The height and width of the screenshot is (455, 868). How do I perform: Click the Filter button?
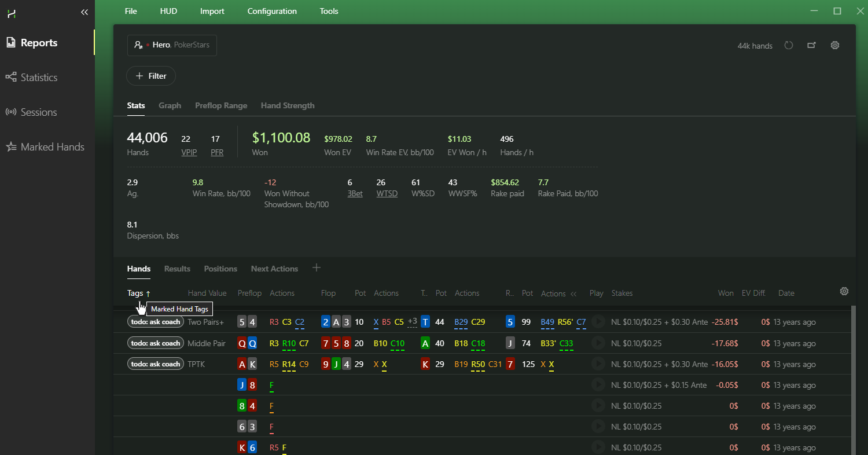tap(151, 76)
